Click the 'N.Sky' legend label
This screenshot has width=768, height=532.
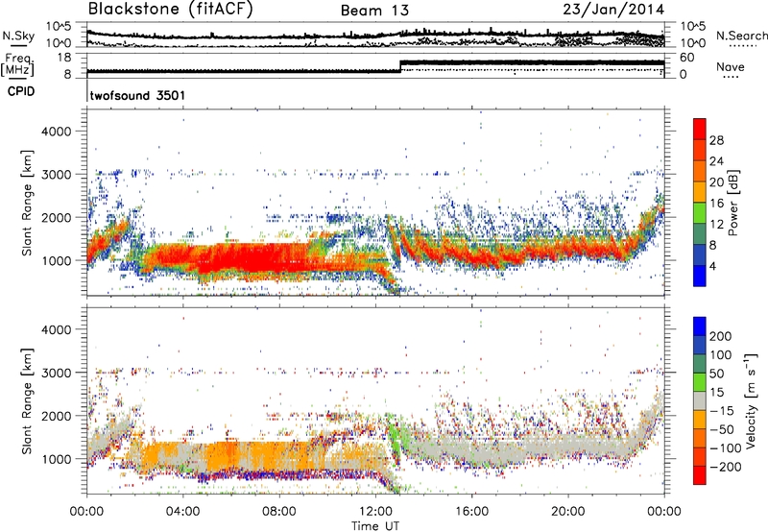[x=18, y=36]
